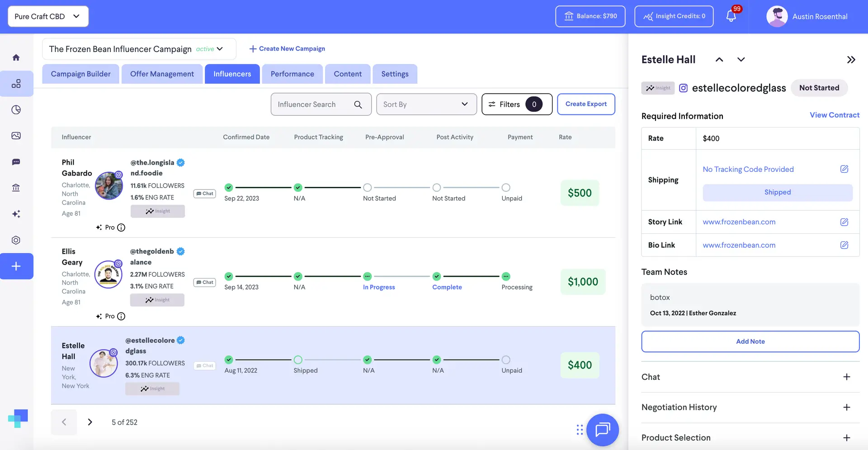Open floating chat bubble button
The image size is (868, 450).
click(x=602, y=430)
